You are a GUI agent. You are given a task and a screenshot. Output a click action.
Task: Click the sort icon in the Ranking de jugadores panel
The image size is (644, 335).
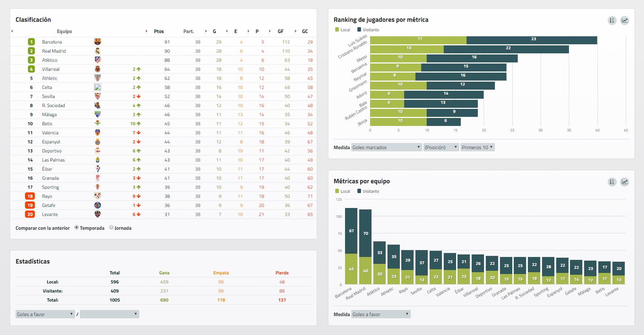pos(612,20)
